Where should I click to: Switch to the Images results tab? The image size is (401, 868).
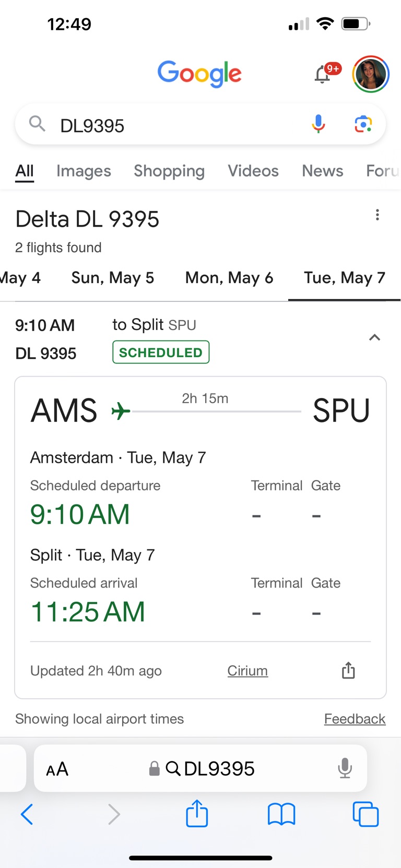coord(84,171)
